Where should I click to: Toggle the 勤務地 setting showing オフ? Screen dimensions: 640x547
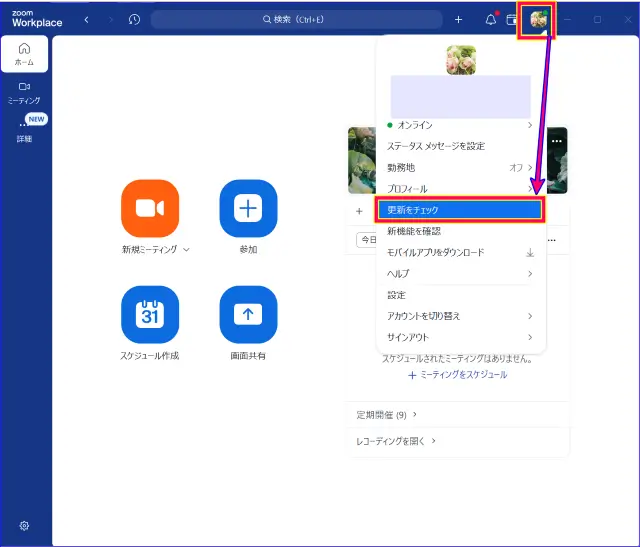click(x=460, y=168)
